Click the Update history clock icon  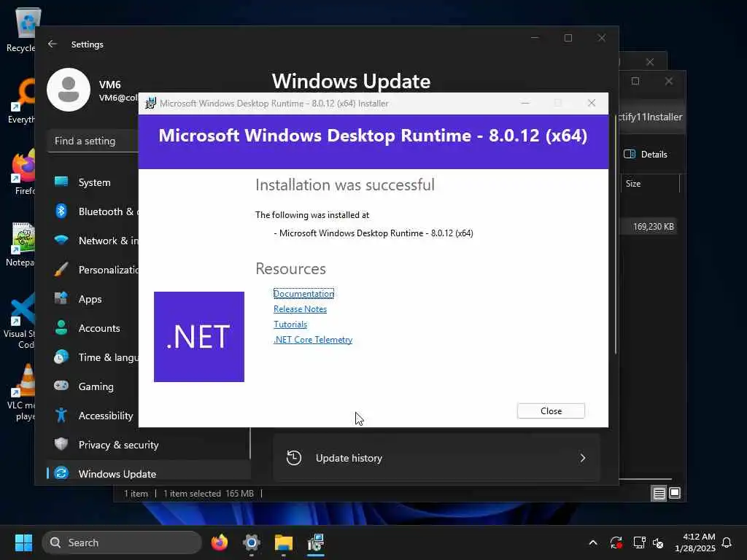point(294,458)
